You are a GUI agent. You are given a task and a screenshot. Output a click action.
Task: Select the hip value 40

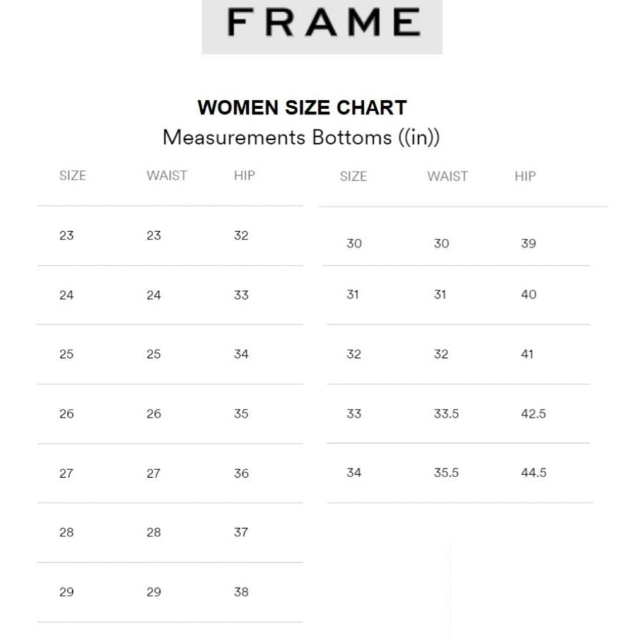pos(528,294)
